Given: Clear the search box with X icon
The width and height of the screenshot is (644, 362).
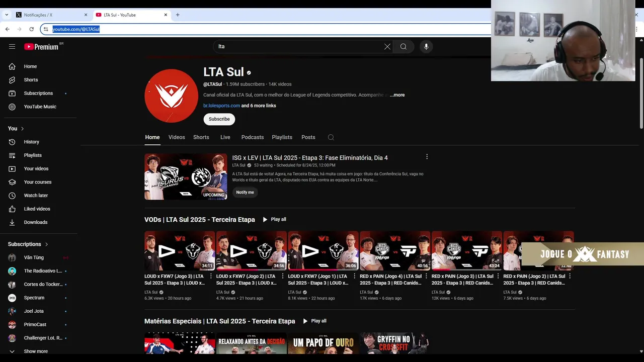Looking at the screenshot, I should coord(387,46).
